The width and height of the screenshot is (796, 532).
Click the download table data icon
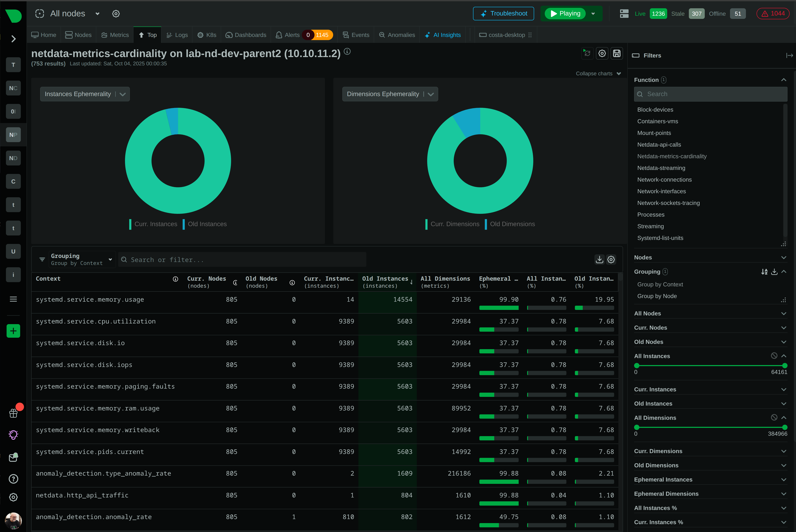599,260
